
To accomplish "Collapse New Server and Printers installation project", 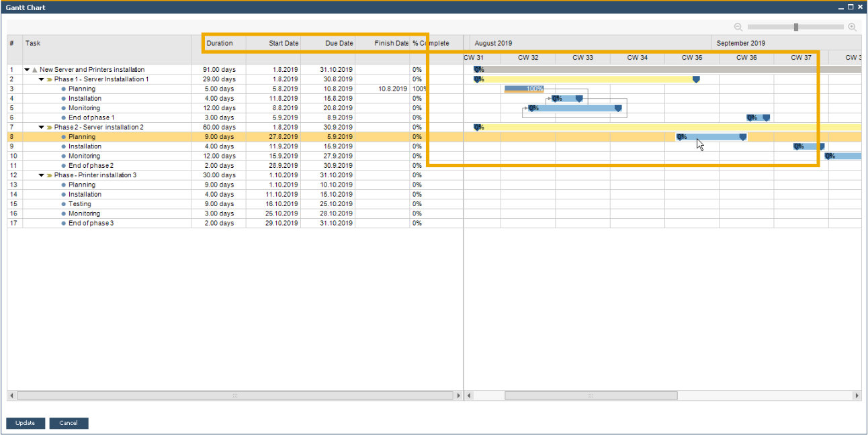I will [27, 70].
